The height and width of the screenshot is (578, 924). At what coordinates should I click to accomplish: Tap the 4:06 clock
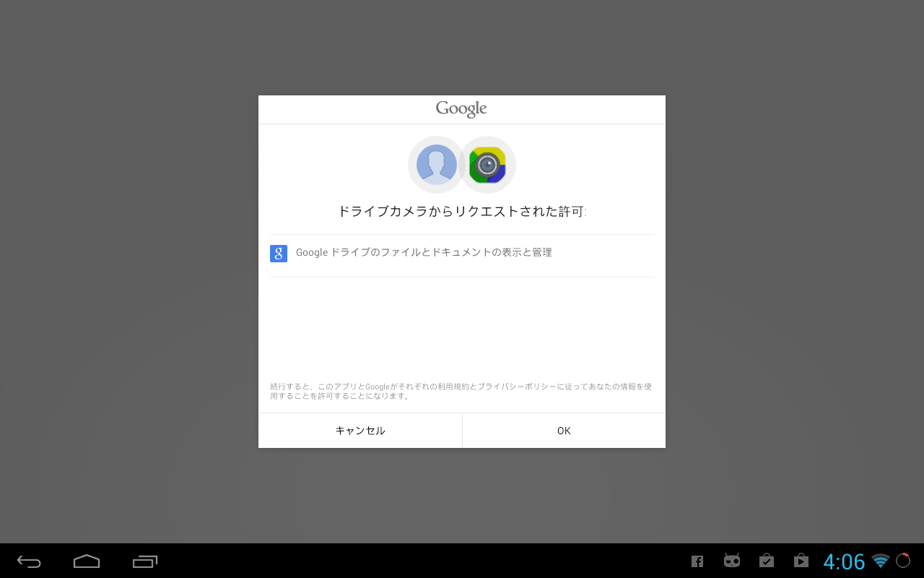point(844,561)
